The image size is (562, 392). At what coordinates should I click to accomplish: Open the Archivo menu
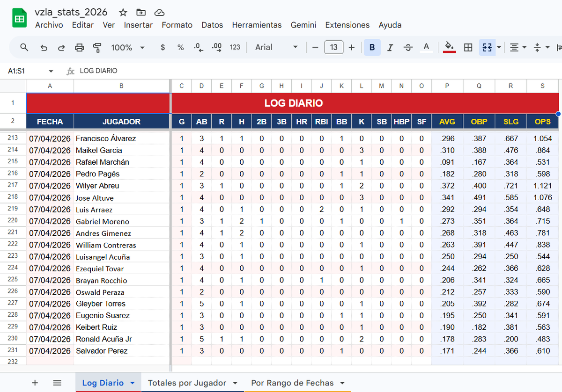pos(49,25)
